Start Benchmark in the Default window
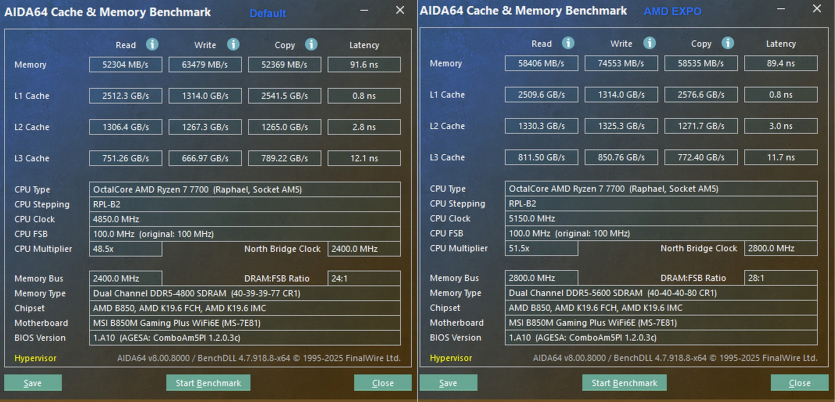Image resolution: width=835 pixels, height=402 pixels. point(208,383)
